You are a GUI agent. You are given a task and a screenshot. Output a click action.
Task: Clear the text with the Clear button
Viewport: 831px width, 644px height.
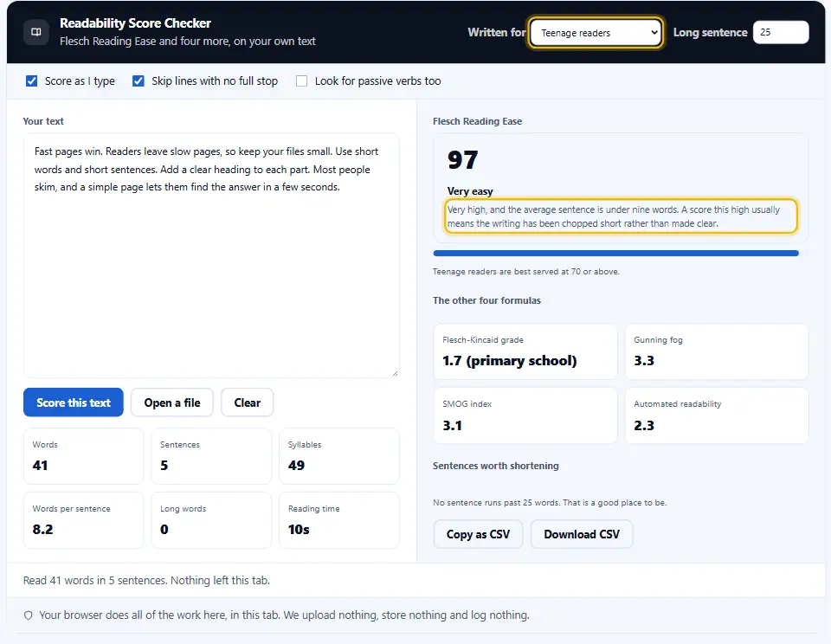coord(247,402)
